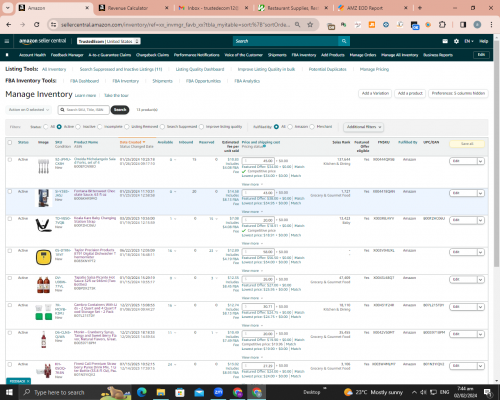Open the FBA Dashboard link

(x=84, y=81)
